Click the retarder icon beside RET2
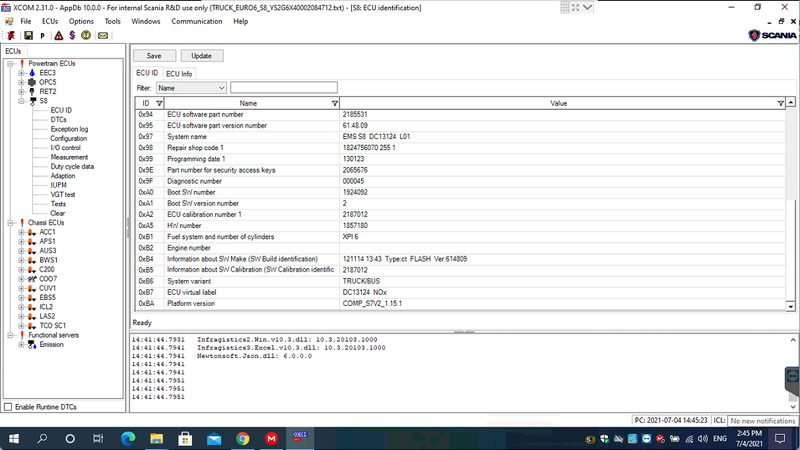Viewport: 800px width, 450px height. click(x=32, y=91)
